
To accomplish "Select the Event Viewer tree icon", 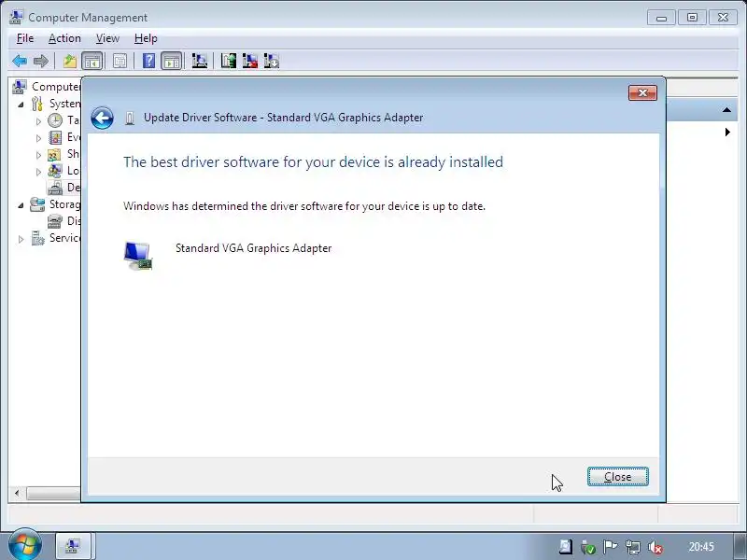I will (x=55, y=137).
